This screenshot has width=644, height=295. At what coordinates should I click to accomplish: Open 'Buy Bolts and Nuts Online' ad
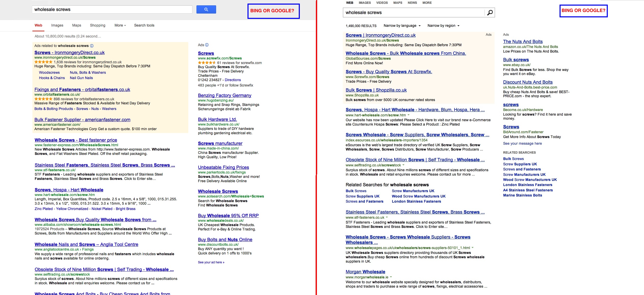click(x=225, y=240)
